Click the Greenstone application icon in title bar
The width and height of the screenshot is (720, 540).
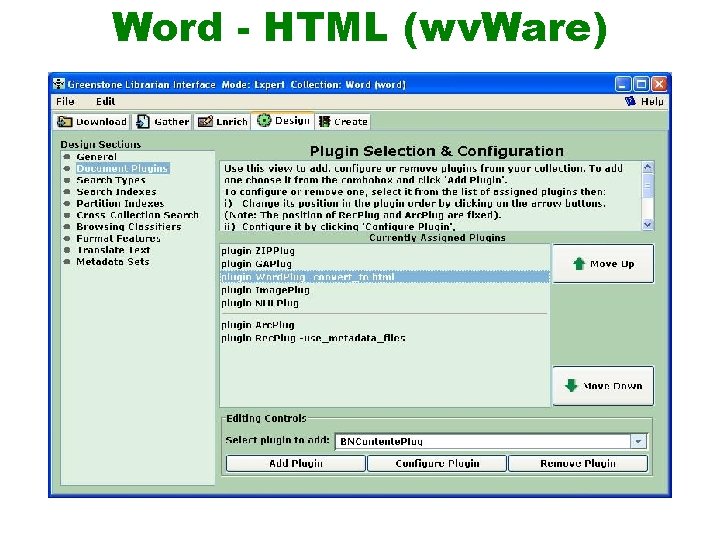[x=59, y=84]
